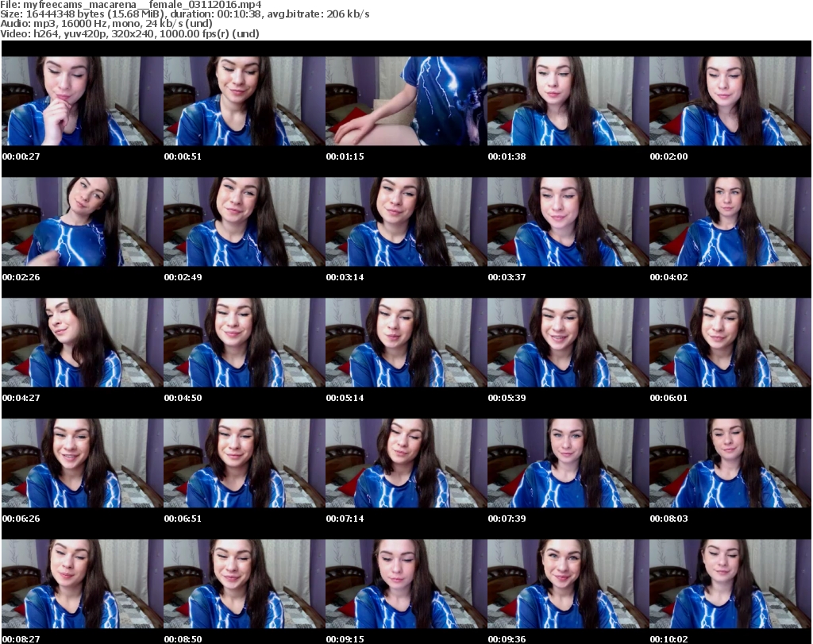Select the thumbnail above timestamp 00:05:39

pos(568,343)
